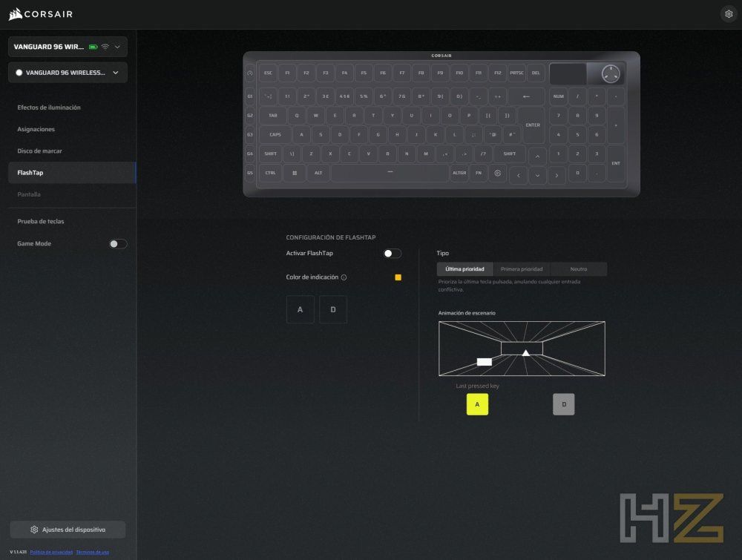The image size is (742, 560).
Task: Click the wireless signal icon for Vanguard 96
Action: click(105, 47)
